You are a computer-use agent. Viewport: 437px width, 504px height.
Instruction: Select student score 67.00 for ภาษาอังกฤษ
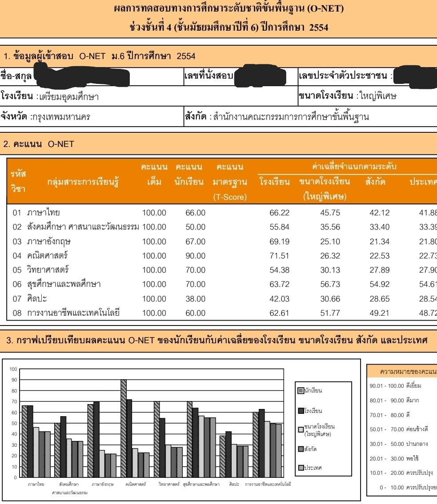(x=195, y=242)
